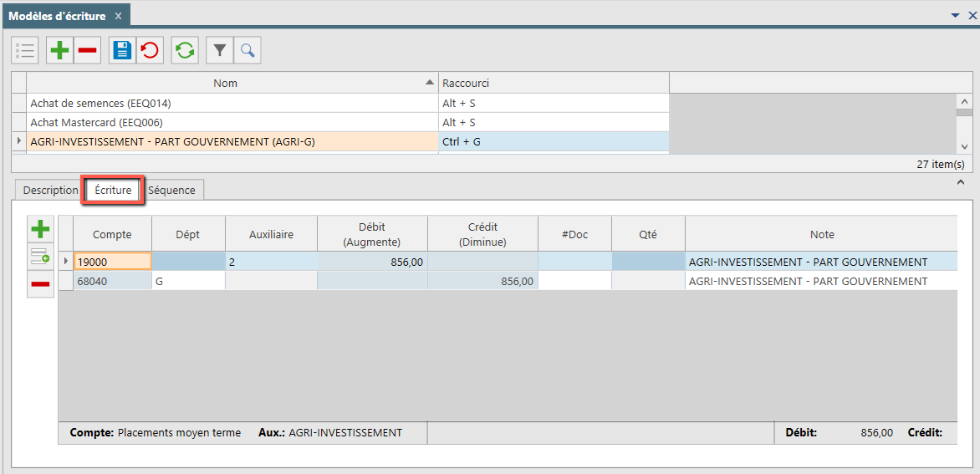
Task: Click the Note cell of the 19000 row
Action: 821,262
